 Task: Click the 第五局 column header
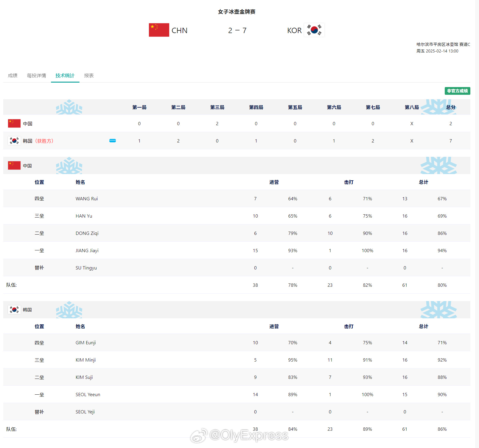[x=295, y=107]
